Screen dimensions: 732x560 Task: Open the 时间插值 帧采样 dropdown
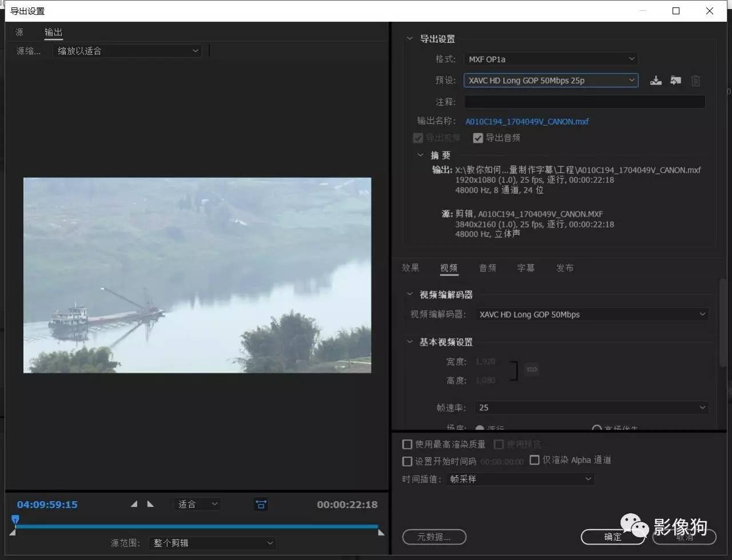(519, 479)
